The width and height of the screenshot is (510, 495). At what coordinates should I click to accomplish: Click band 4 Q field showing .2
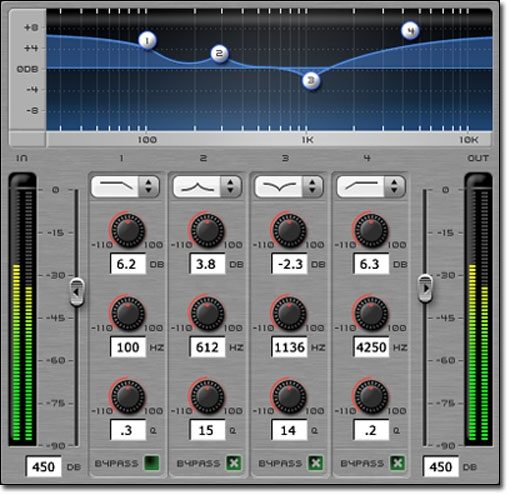[371, 430]
